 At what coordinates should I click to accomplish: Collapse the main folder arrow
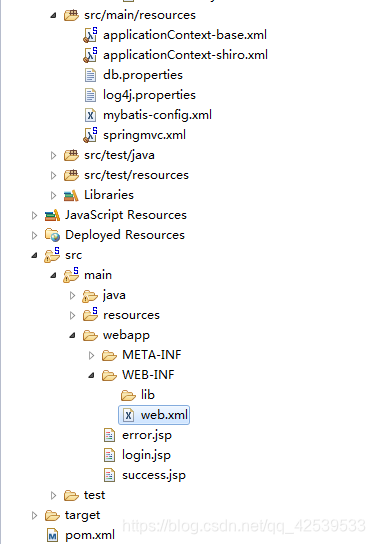(53, 276)
